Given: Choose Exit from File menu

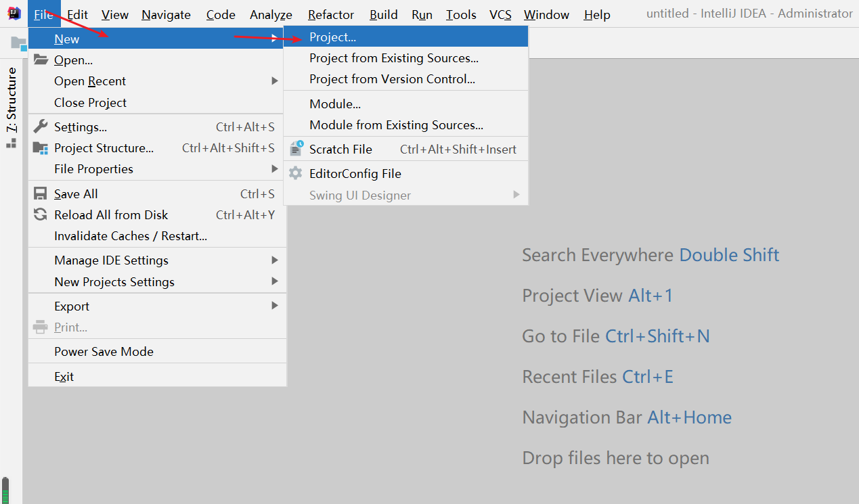Looking at the screenshot, I should [x=156, y=376].
